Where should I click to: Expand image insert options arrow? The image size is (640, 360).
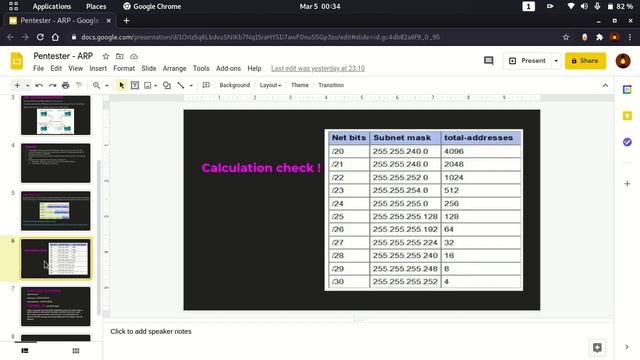[x=156, y=86]
